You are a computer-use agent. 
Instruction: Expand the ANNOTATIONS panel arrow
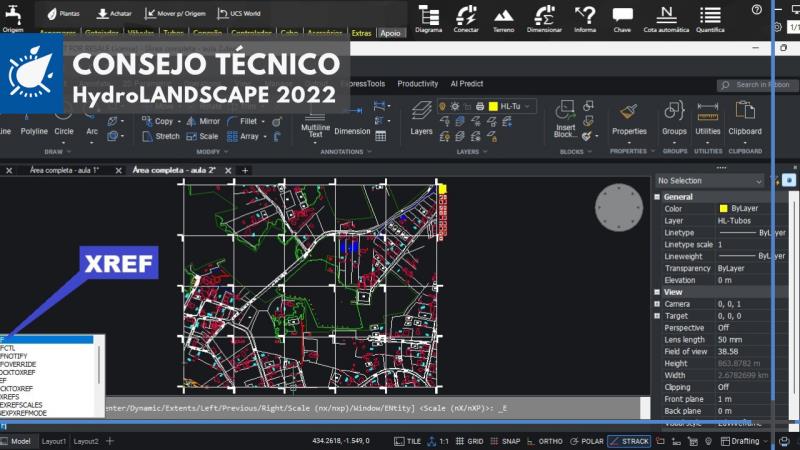[x=369, y=152]
